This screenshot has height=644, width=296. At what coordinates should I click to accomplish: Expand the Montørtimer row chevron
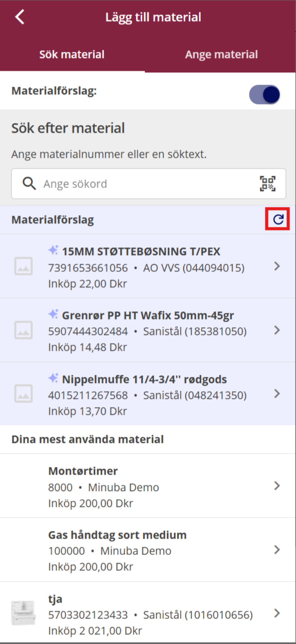(x=277, y=486)
